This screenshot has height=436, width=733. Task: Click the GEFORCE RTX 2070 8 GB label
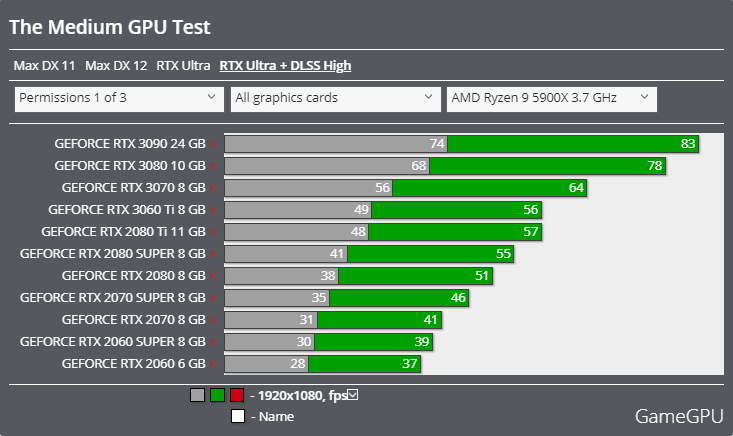(134, 319)
